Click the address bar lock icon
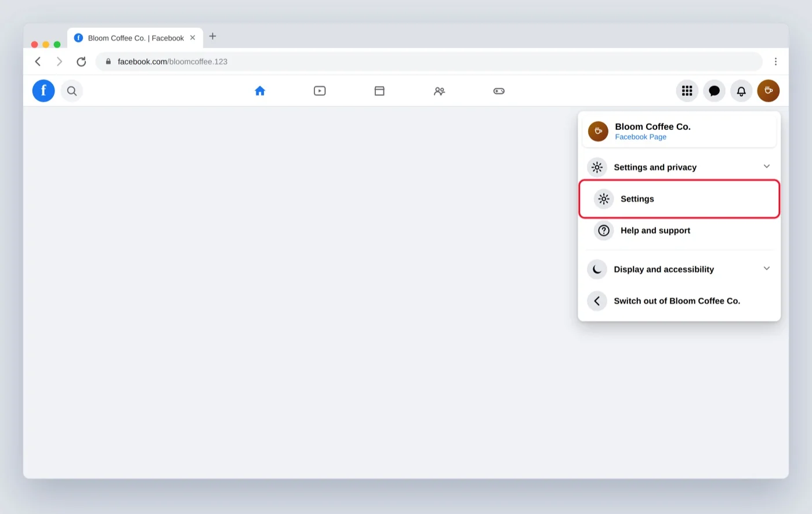Screen dimensions: 812x514 coord(108,61)
